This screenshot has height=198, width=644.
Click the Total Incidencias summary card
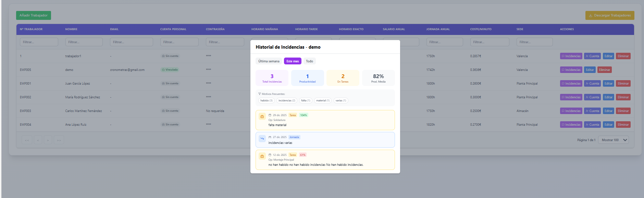click(x=272, y=78)
